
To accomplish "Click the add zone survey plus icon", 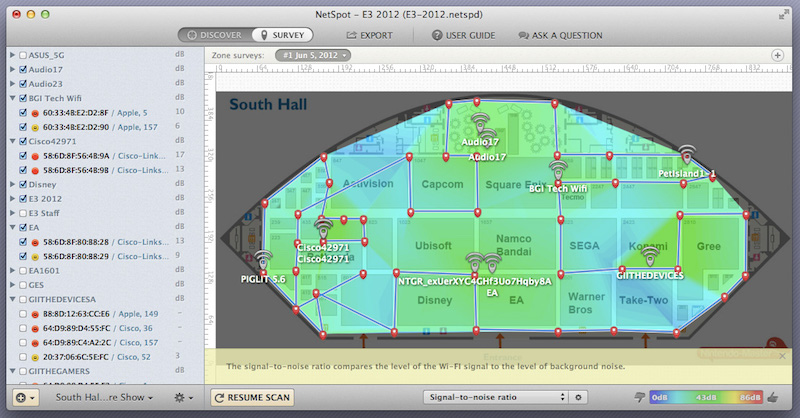I will point(20,397).
